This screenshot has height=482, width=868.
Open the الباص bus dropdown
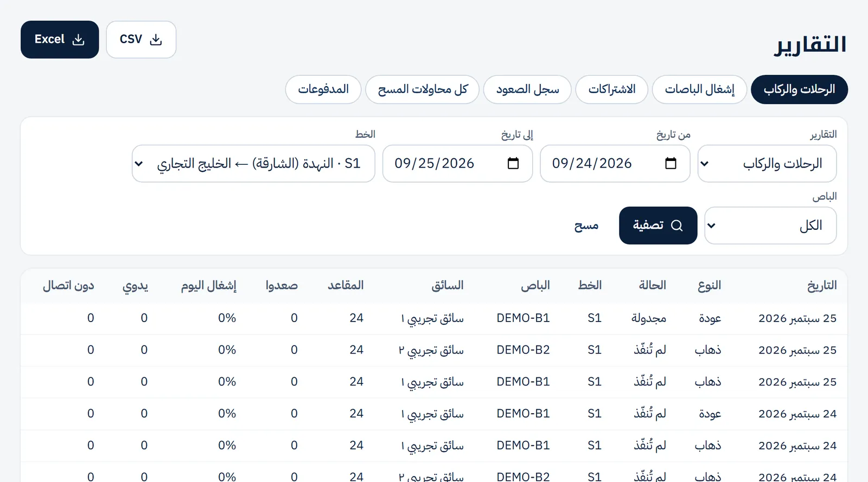click(770, 226)
